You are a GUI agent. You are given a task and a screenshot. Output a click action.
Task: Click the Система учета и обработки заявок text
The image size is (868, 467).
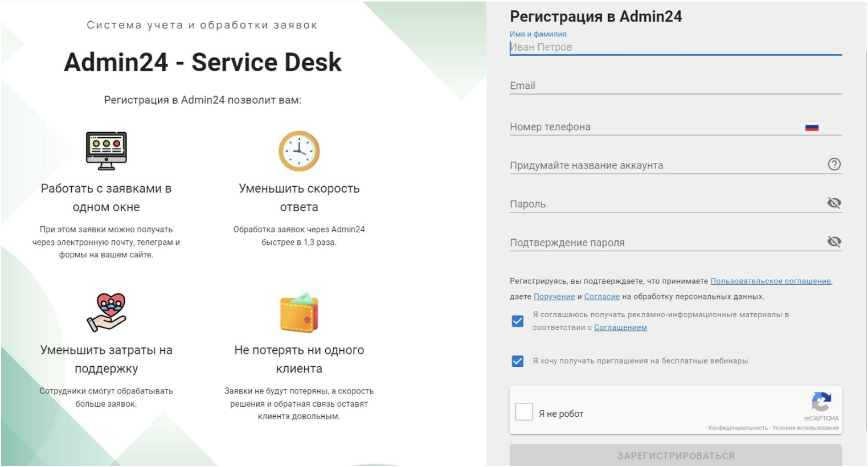point(202,25)
